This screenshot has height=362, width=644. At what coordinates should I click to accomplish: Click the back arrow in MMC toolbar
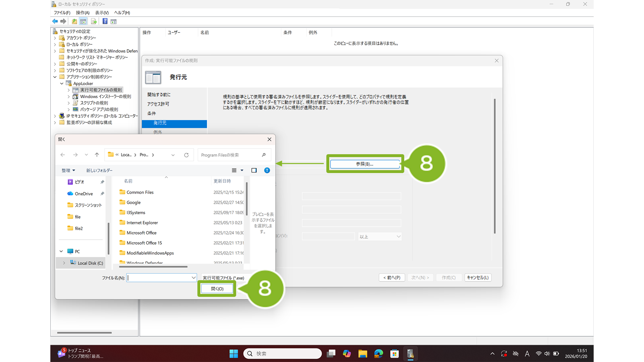click(x=55, y=21)
